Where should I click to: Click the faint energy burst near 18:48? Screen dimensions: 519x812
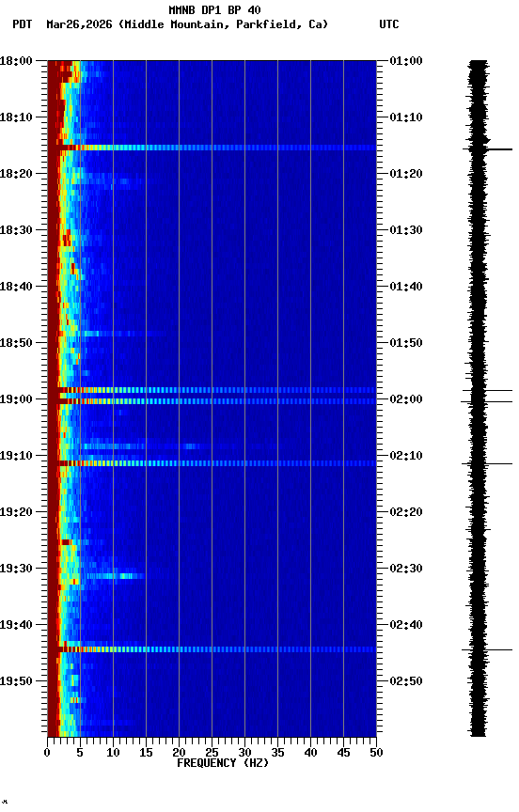pyautogui.click(x=123, y=334)
